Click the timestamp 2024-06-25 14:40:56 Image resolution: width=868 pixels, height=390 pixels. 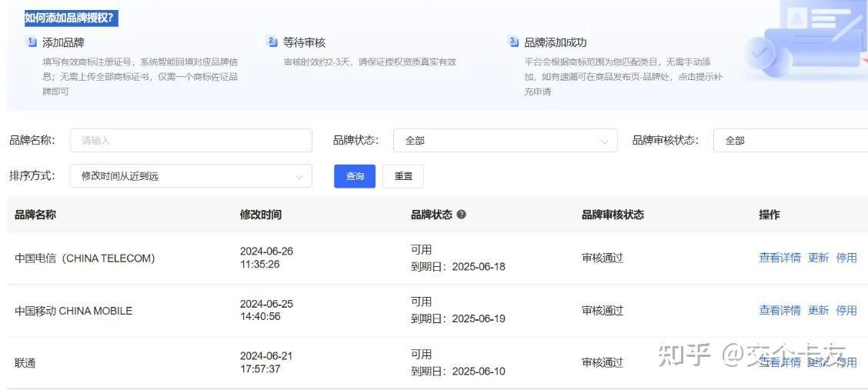(x=266, y=310)
